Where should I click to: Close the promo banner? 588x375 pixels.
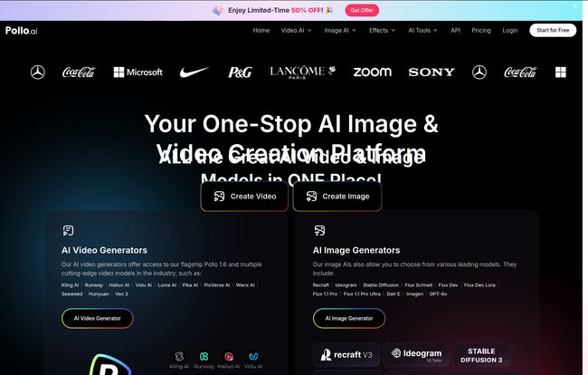coord(575,6)
